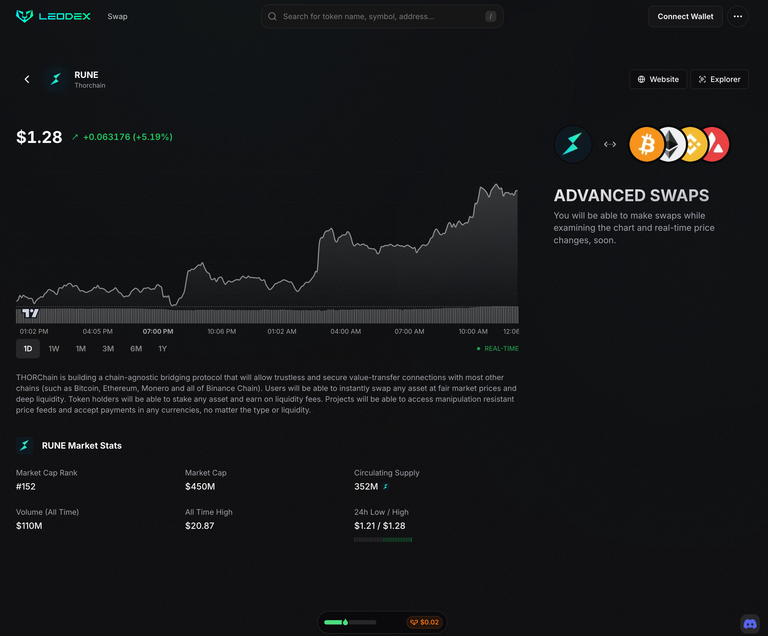Click the $0.02 price badge
The image size is (768, 636).
(425, 622)
